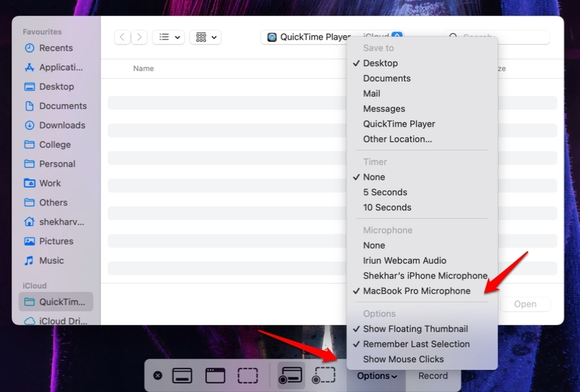Select Capture Selected Window icon

pos(215,375)
